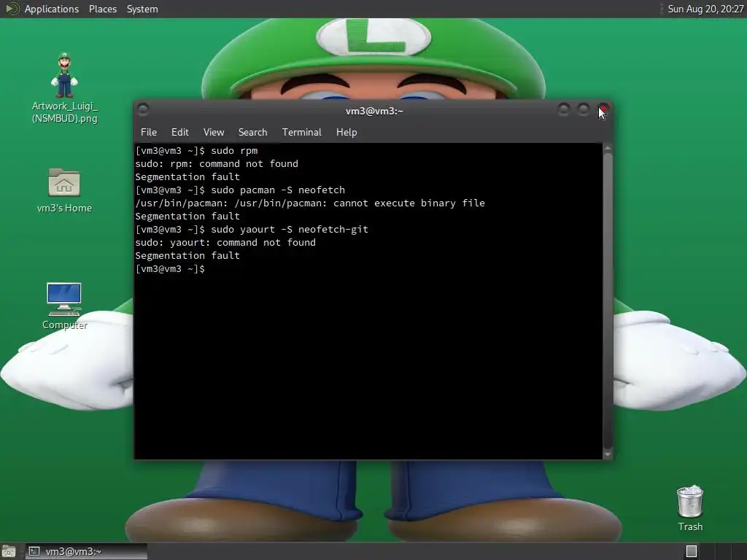Maximize the terminal window

coord(583,110)
